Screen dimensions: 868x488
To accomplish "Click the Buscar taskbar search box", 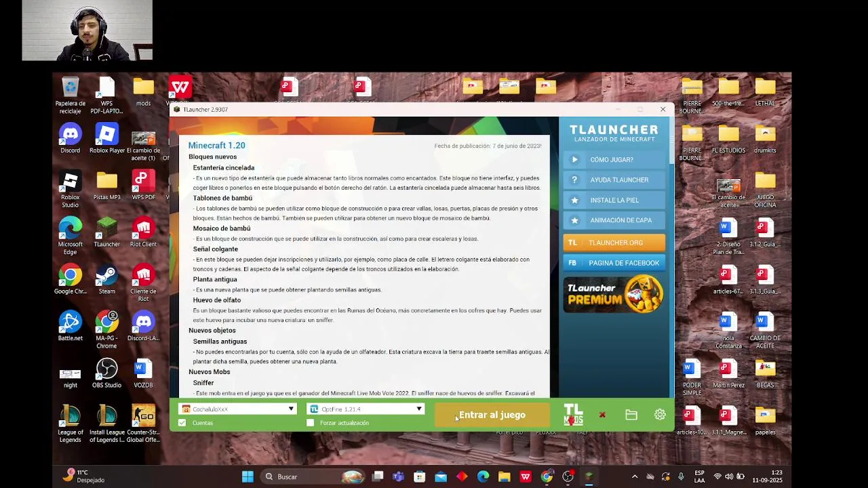I will tap(315, 477).
